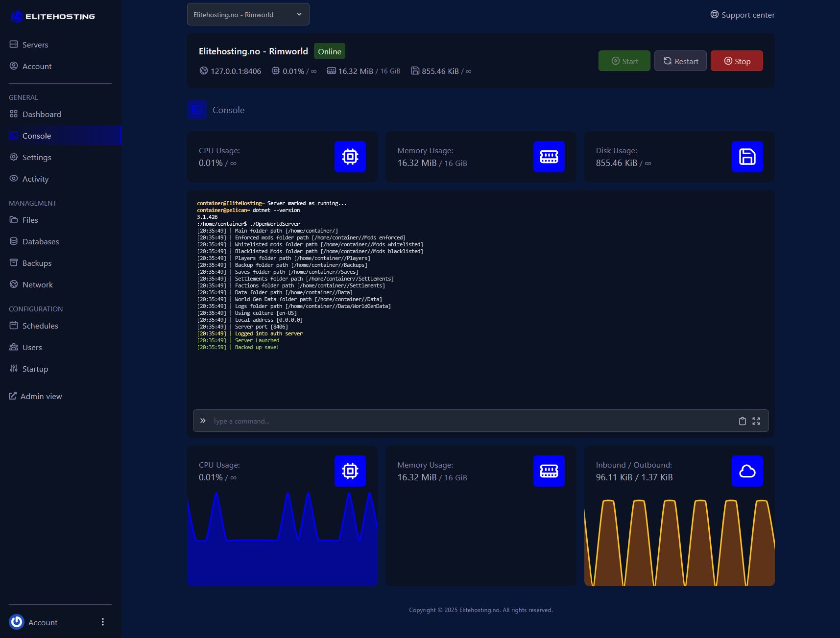The width and height of the screenshot is (840, 638).
Task: Click the CPU chip icon above console
Action: point(350,157)
